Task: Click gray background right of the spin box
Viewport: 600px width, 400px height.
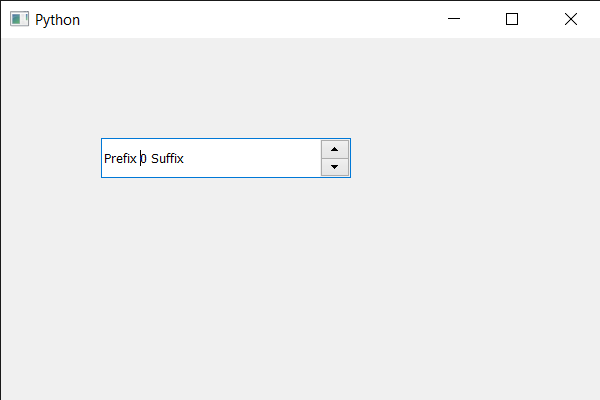Action: pos(470,158)
